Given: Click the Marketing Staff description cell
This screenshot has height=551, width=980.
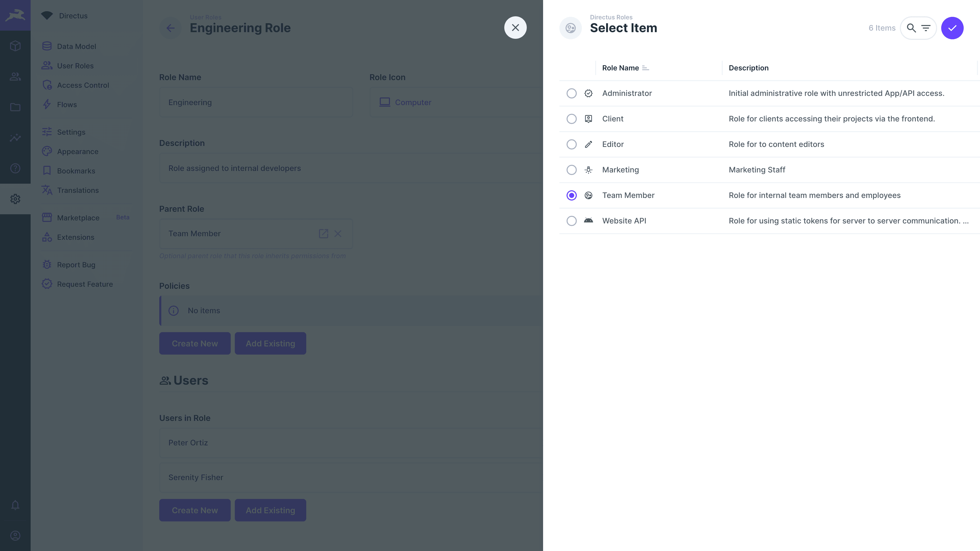Looking at the screenshot, I should [x=757, y=170].
